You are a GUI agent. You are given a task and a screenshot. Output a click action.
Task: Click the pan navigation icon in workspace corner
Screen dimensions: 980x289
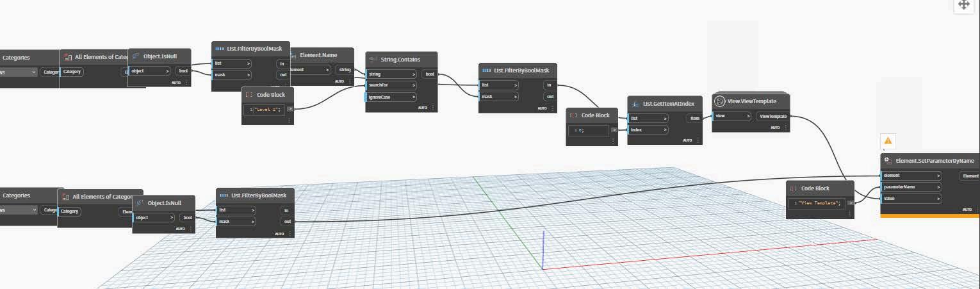coord(964,4)
